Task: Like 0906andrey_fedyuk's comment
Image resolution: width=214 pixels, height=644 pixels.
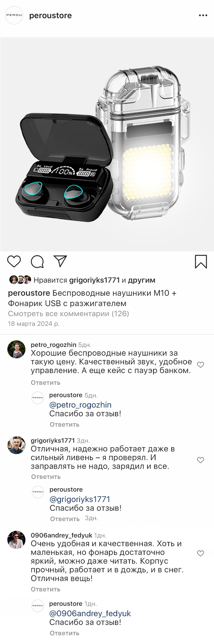Action: (x=201, y=554)
